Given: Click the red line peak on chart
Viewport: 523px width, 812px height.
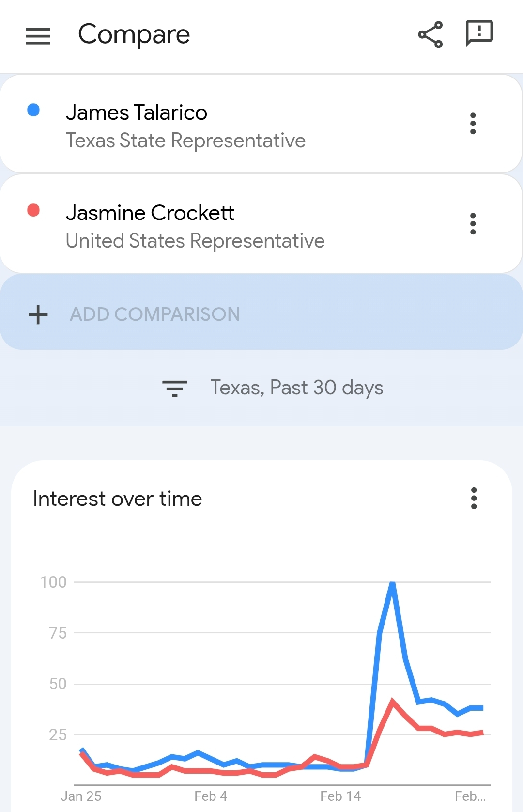Looking at the screenshot, I should pos(392,701).
